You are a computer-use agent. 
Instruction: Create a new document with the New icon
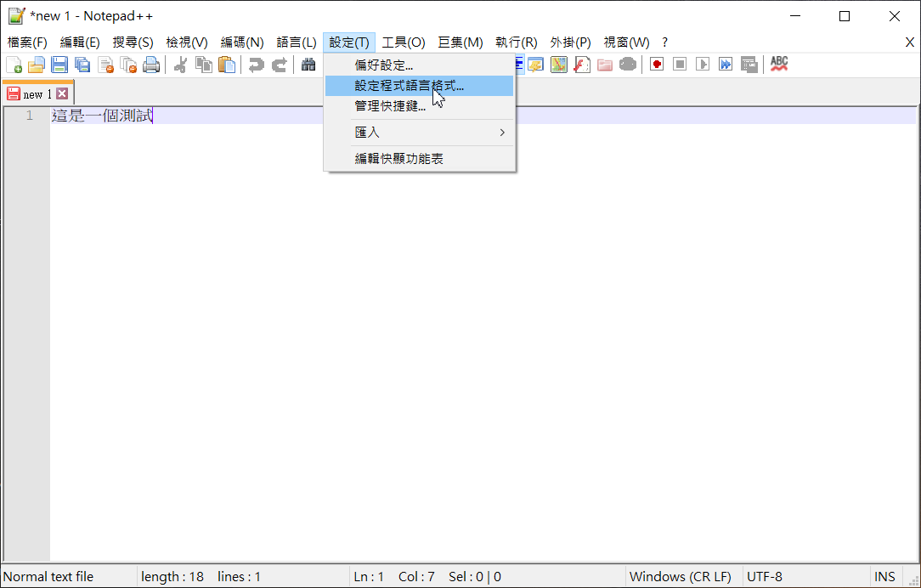14,65
